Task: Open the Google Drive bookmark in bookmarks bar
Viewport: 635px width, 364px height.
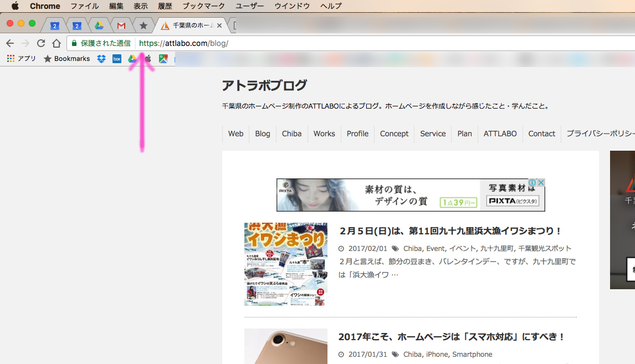Action: click(x=132, y=59)
